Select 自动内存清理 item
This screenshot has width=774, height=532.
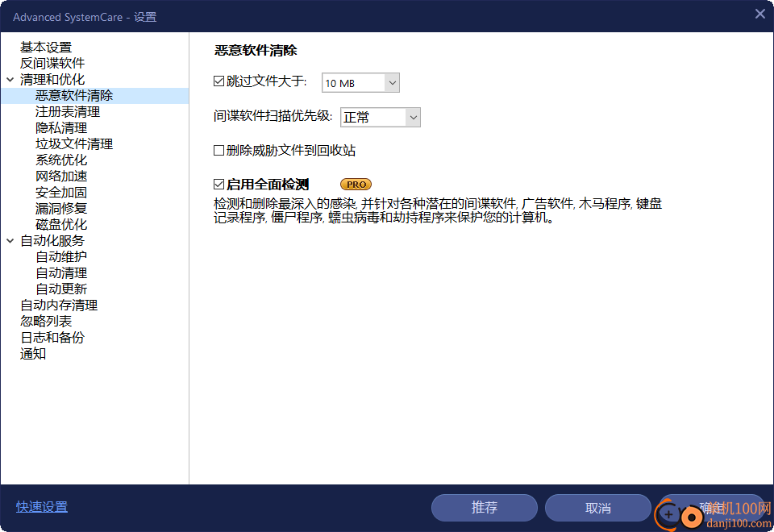coord(59,305)
